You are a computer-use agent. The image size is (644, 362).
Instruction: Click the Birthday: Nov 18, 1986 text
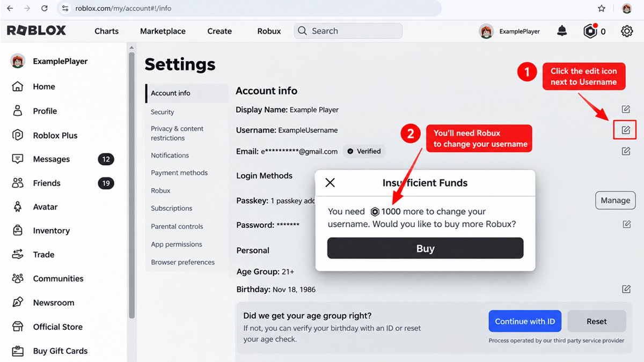click(x=276, y=290)
